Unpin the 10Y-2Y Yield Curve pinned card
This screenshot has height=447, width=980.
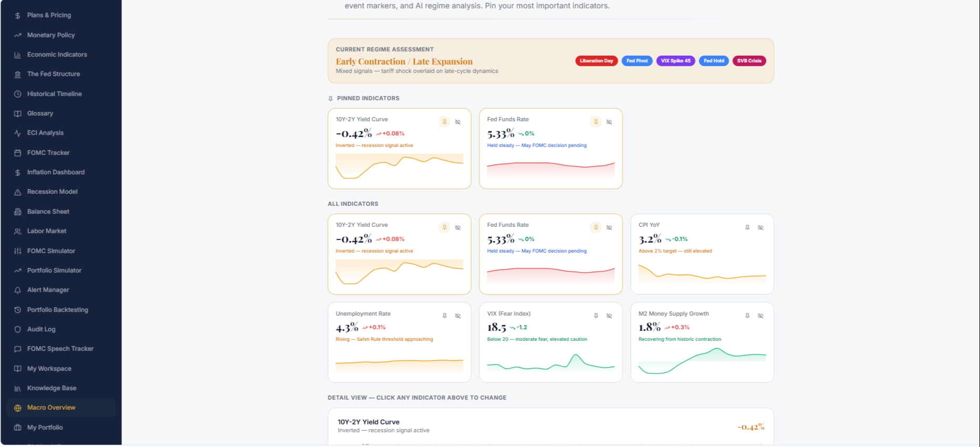(x=445, y=122)
